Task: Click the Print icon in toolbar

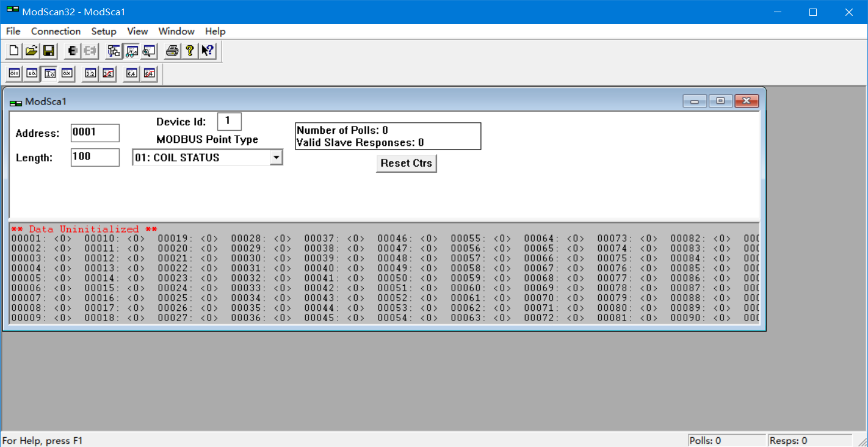Action: coord(173,51)
